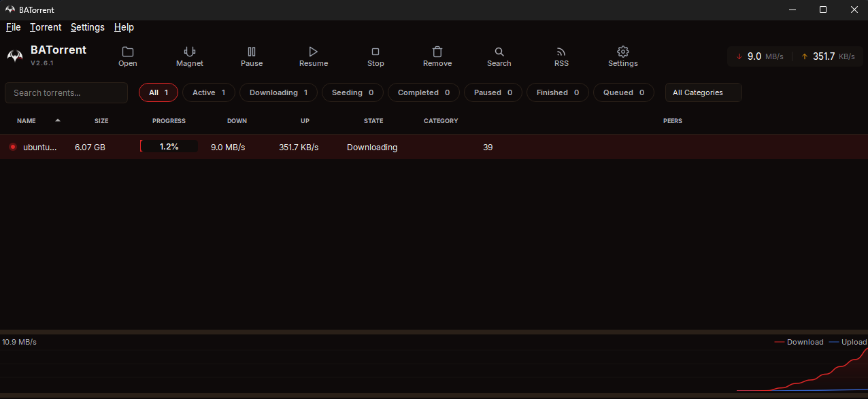Image resolution: width=868 pixels, height=399 pixels.
Task: Stop the torrent with the Stop icon
Action: click(x=375, y=52)
